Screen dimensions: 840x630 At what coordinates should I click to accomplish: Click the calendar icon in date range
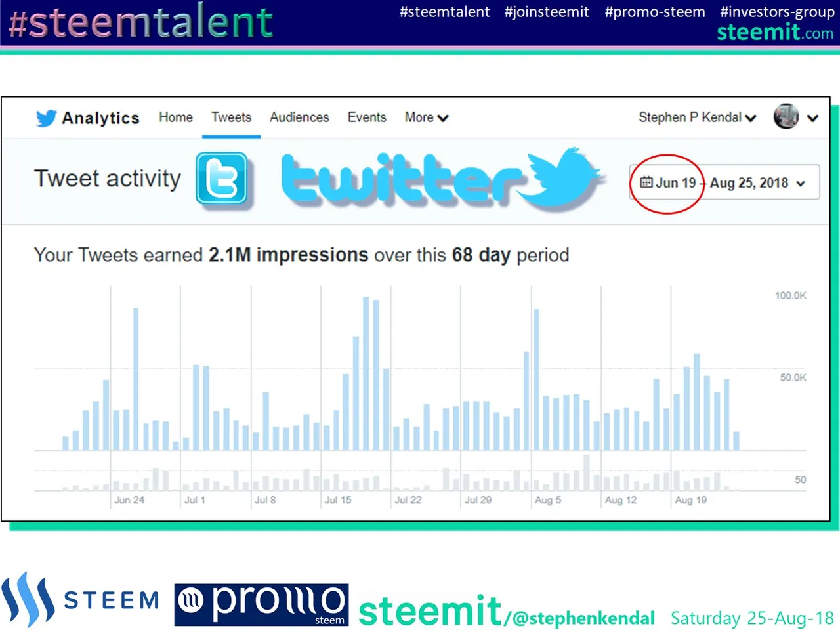click(x=646, y=182)
